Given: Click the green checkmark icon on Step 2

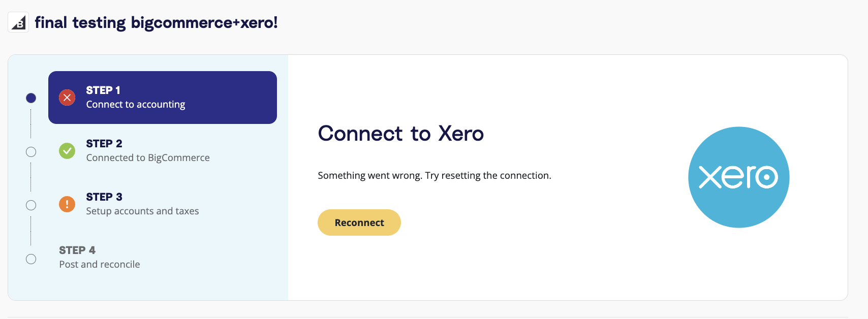Looking at the screenshot, I should [x=67, y=151].
